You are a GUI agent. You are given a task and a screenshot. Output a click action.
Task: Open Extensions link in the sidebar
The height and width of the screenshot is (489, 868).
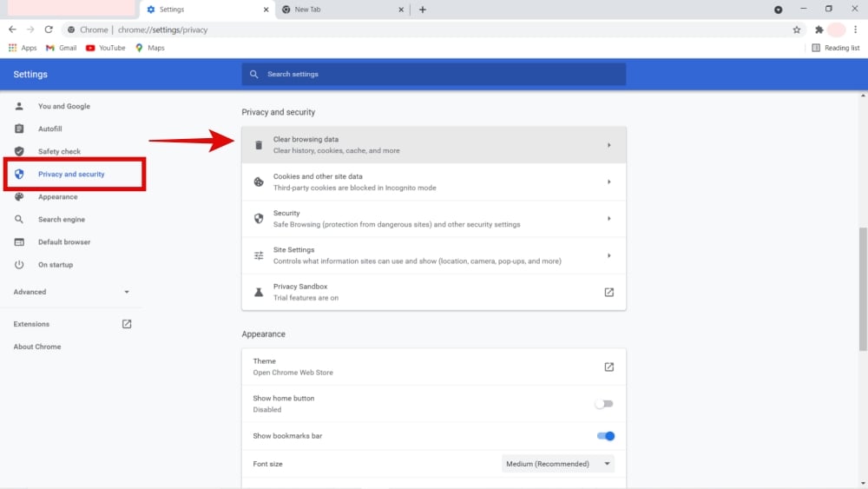(31, 324)
